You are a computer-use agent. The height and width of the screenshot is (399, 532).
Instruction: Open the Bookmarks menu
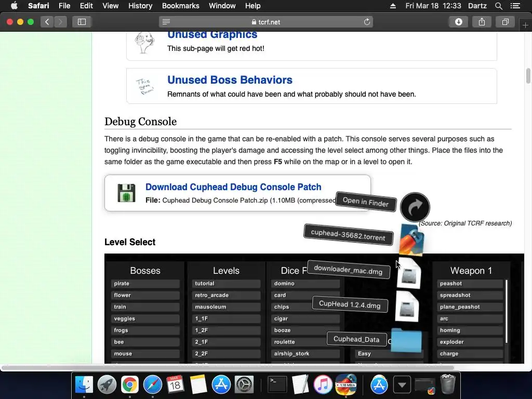tap(180, 6)
